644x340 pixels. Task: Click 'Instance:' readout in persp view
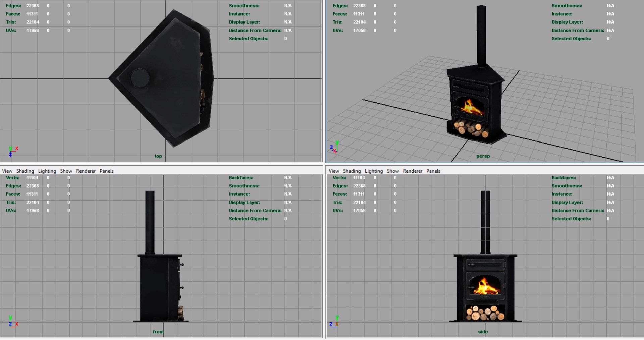tap(562, 14)
